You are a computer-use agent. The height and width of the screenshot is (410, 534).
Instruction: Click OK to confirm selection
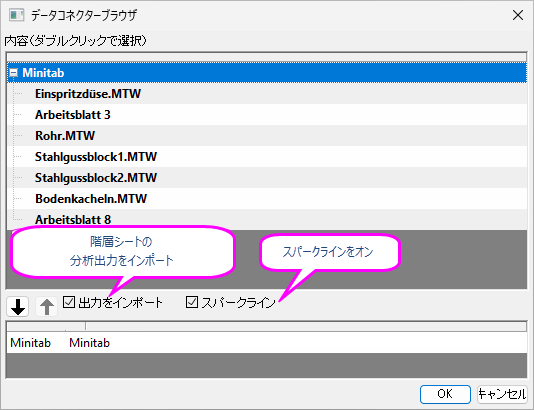445,394
